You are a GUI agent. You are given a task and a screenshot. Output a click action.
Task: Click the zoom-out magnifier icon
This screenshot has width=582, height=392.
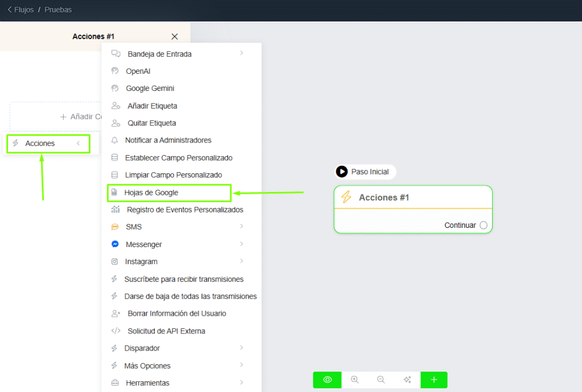pyautogui.click(x=381, y=380)
